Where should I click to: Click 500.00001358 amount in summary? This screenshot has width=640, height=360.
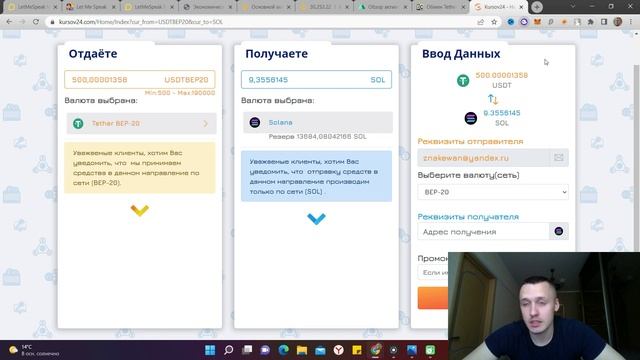(502, 75)
